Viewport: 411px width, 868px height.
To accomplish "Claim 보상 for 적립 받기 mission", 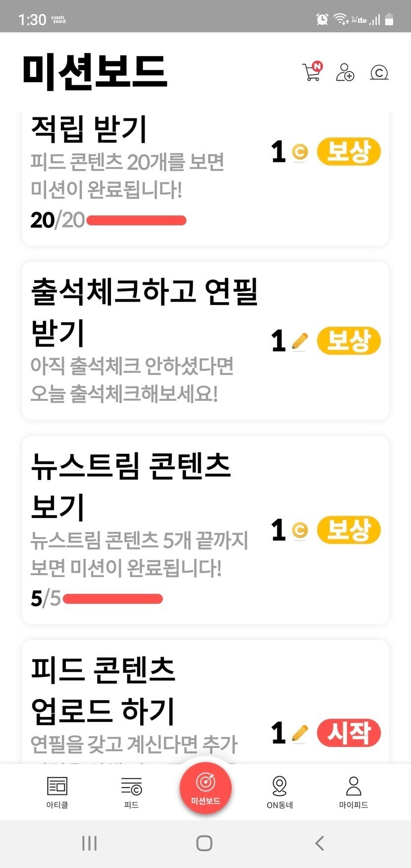I will pos(349,152).
